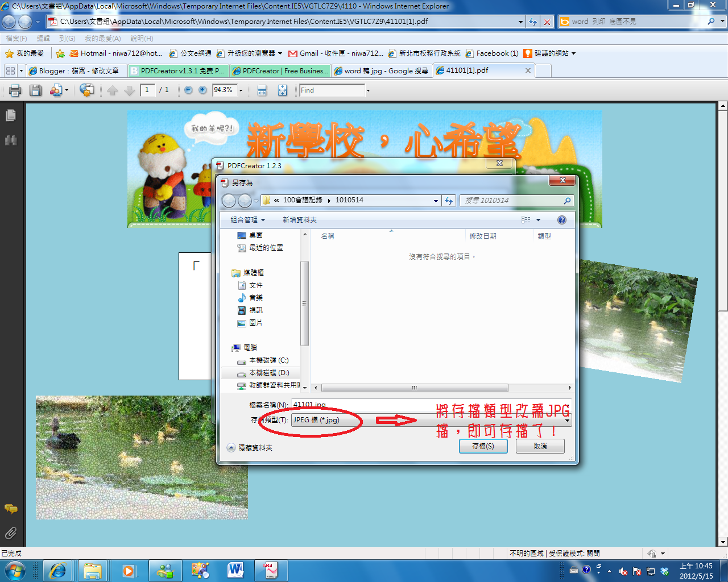The image size is (728, 582).
Task: Click the fit-page-width toolbar icon
Action: click(260, 90)
